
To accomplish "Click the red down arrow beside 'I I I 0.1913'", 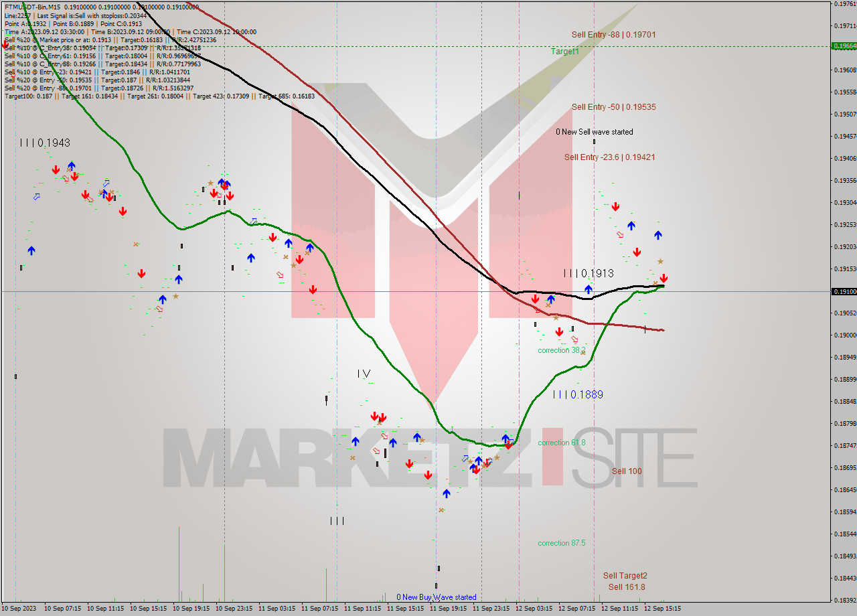I will (663, 278).
